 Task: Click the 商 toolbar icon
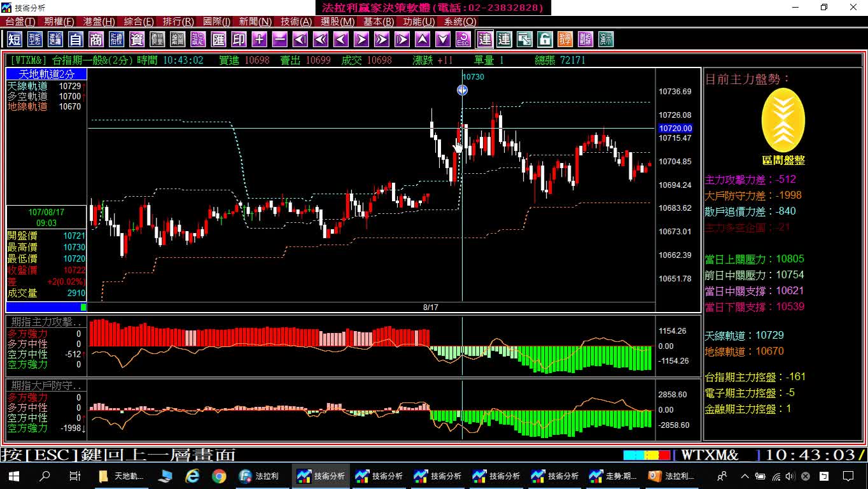pos(96,39)
